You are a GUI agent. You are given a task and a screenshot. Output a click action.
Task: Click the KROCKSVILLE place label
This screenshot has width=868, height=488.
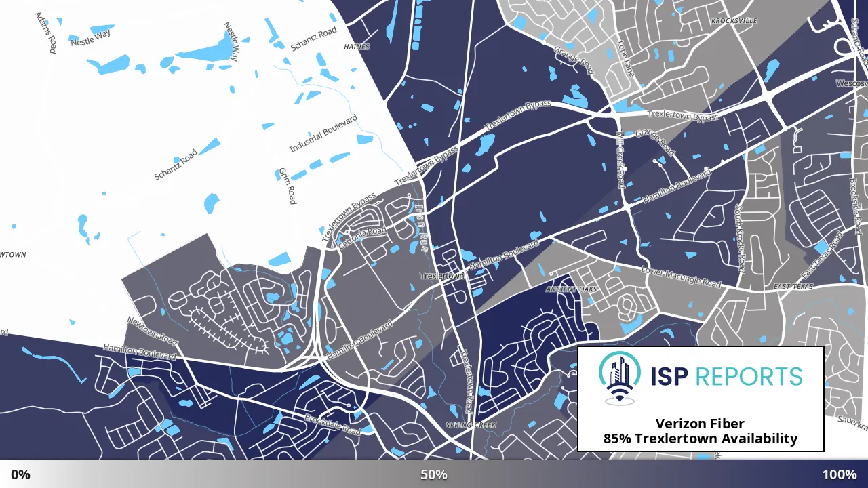pyautogui.click(x=734, y=21)
